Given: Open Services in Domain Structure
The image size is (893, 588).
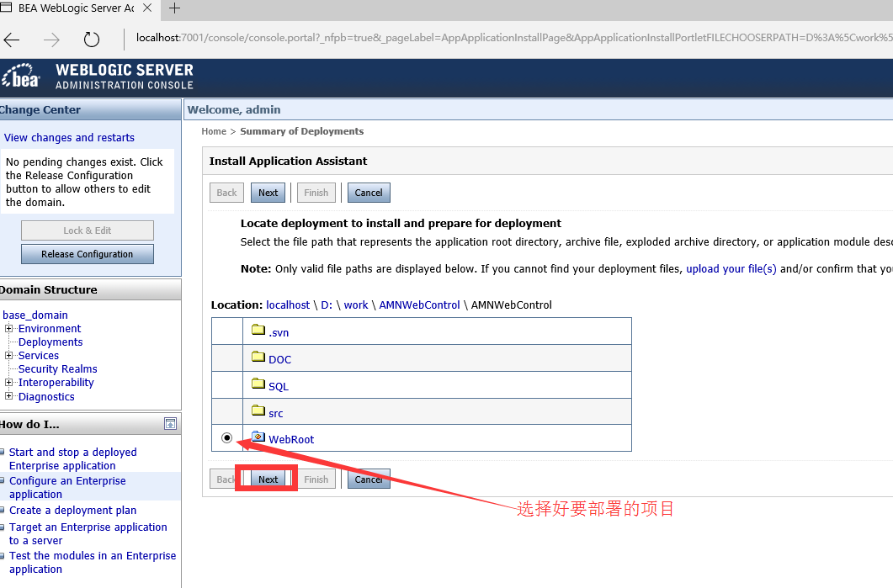Looking at the screenshot, I should pos(38,355).
